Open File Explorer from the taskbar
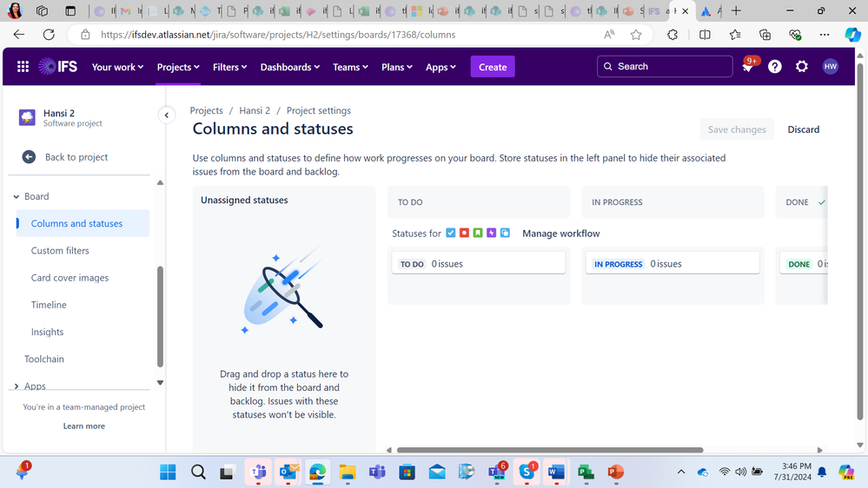The width and height of the screenshot is (868, 488). [x=348, y=472]
